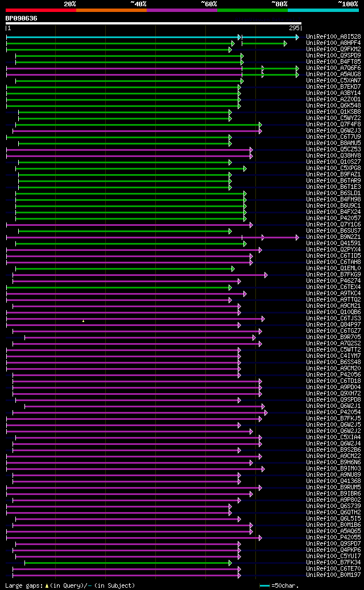The width and height of the screenshot is (364, 590).
Task: Select the UniRef100_A5AUG8 label
Action: [333, 75]
